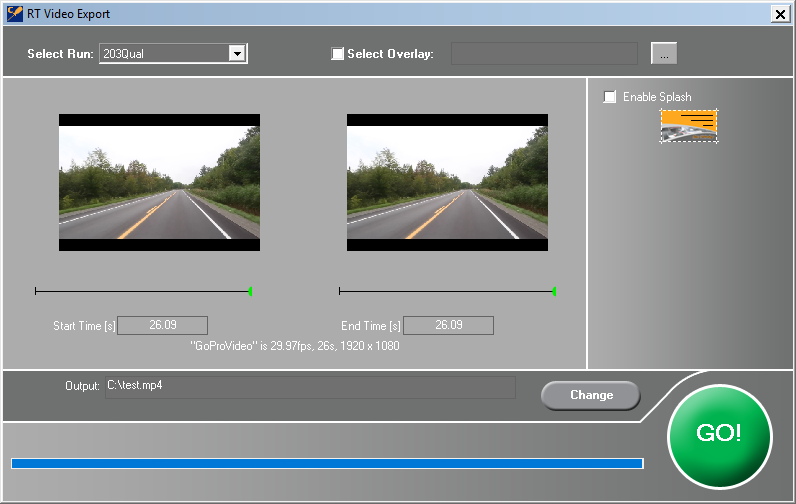This screenshot has height=504, width=796.
Task: Toggle the Enable Splash checkbox
Action: coord(610,97)
